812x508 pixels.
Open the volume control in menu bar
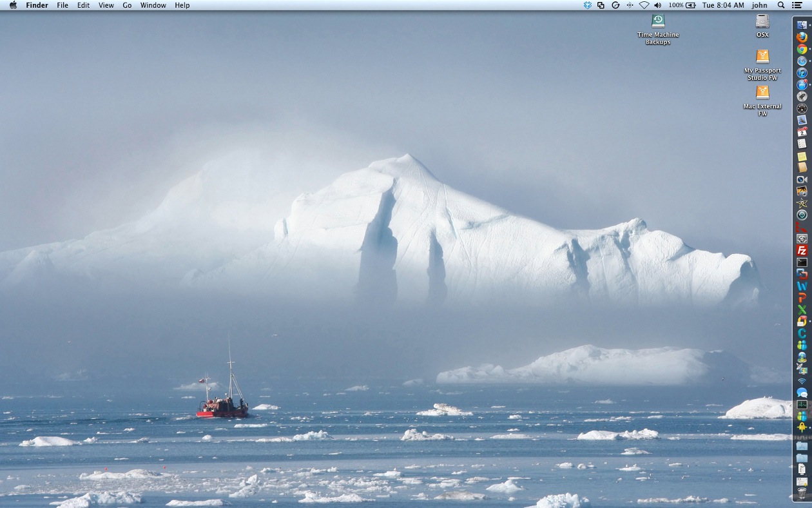click(658, 5)
